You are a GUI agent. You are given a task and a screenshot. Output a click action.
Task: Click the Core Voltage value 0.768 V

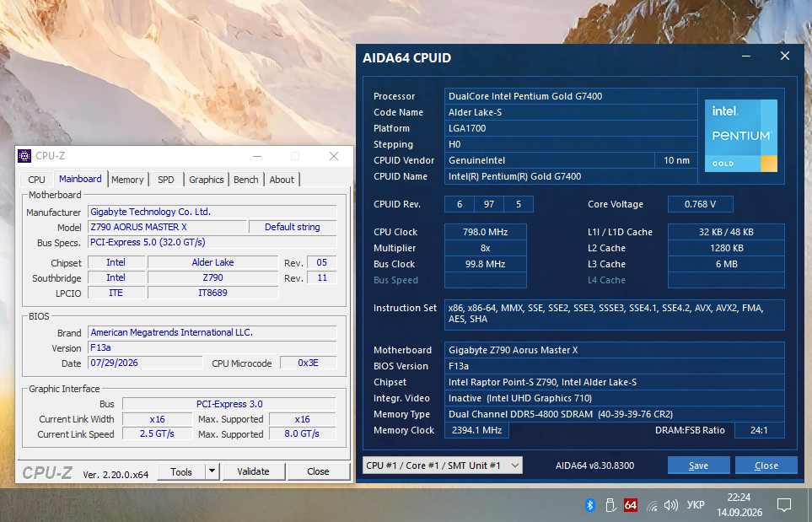click(700, 204)
